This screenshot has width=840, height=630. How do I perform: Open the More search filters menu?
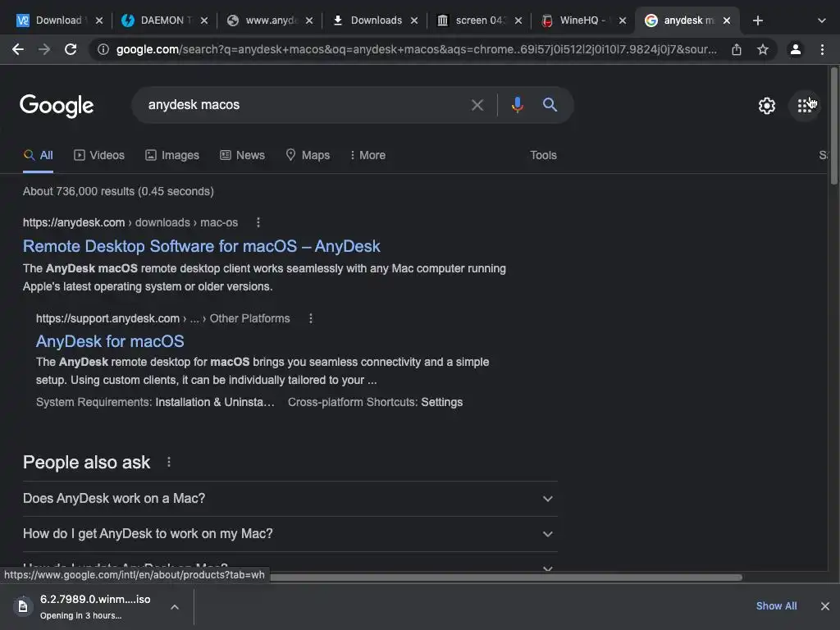pos(367,155)
